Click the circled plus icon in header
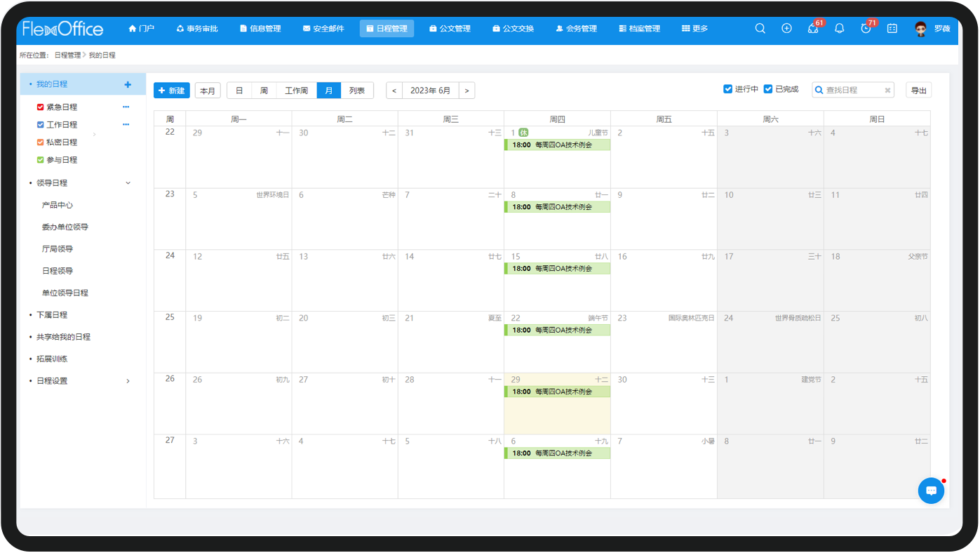 tap(786, 29)
